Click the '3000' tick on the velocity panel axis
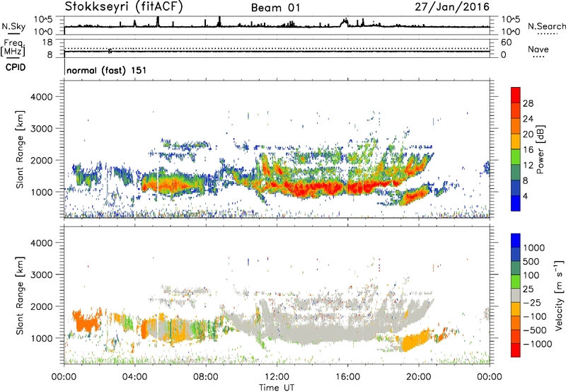The height and width of the screenshot is (392, 566). [41, 275]
